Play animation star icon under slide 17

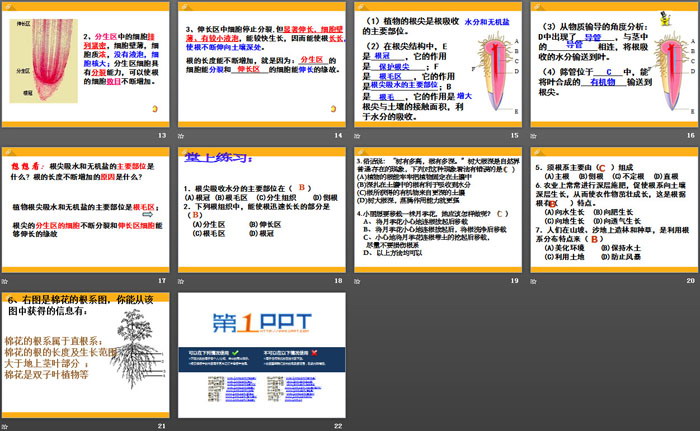pyautogui.click(x=5, y=281)
